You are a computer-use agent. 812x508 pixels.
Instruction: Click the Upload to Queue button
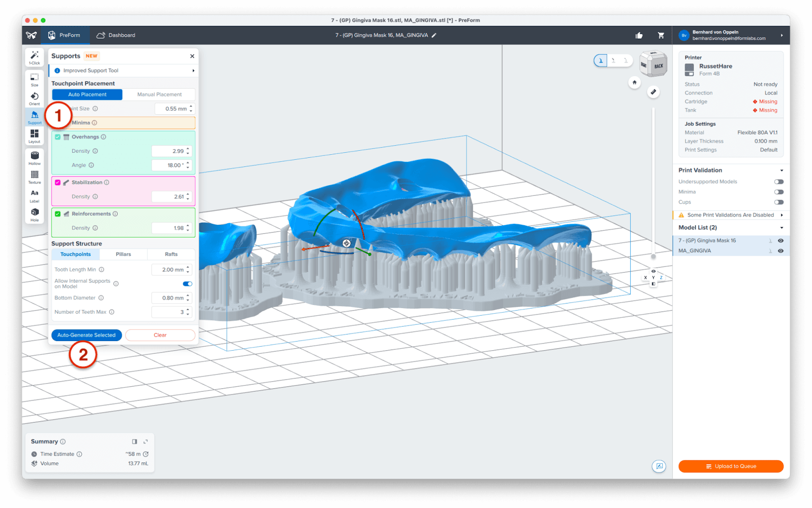point(731,466)
